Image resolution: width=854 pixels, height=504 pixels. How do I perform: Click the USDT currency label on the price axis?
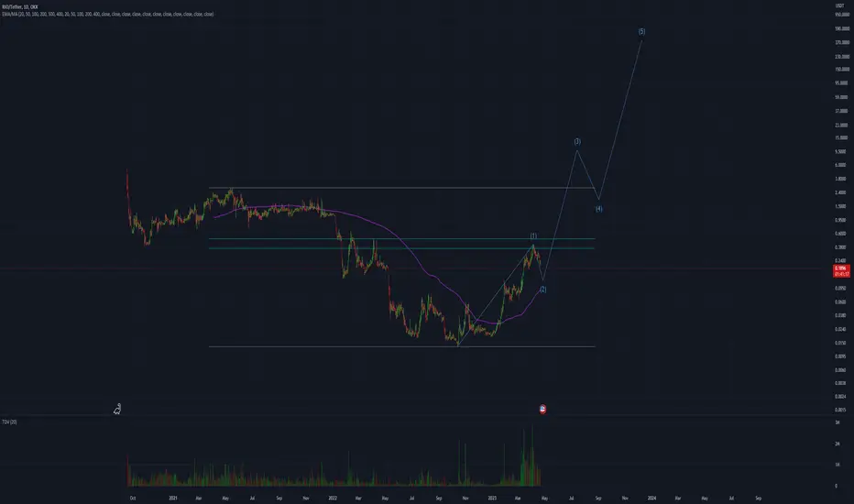tap(840, 5)
